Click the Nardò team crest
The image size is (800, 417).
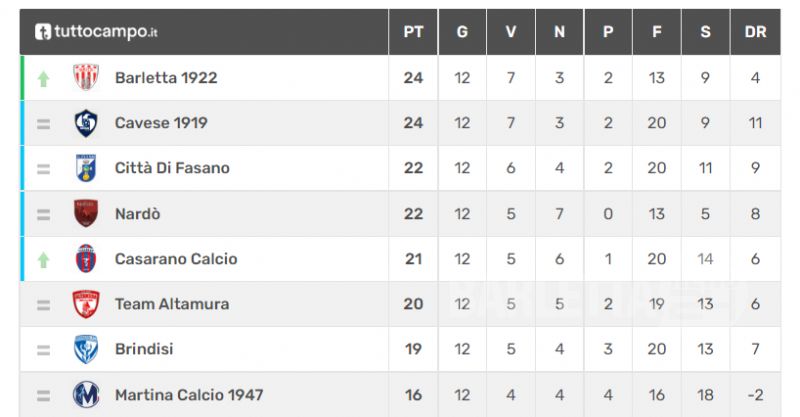click(x=86, y=213)
